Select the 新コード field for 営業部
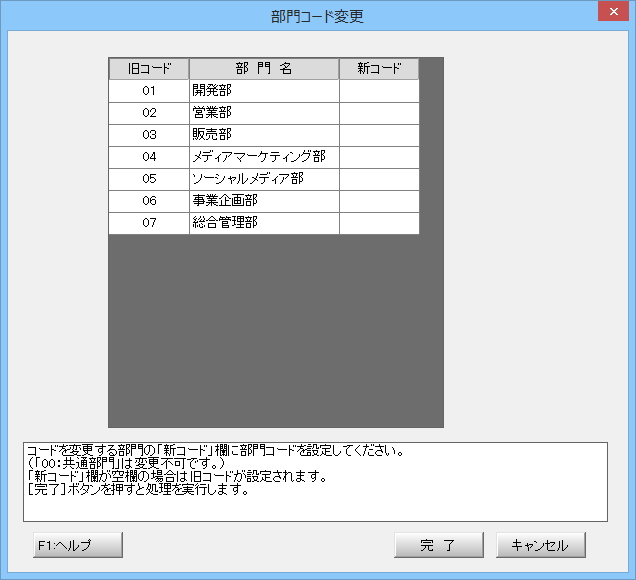This screenshot has width=636, height=580. click(x=379, y=113)
